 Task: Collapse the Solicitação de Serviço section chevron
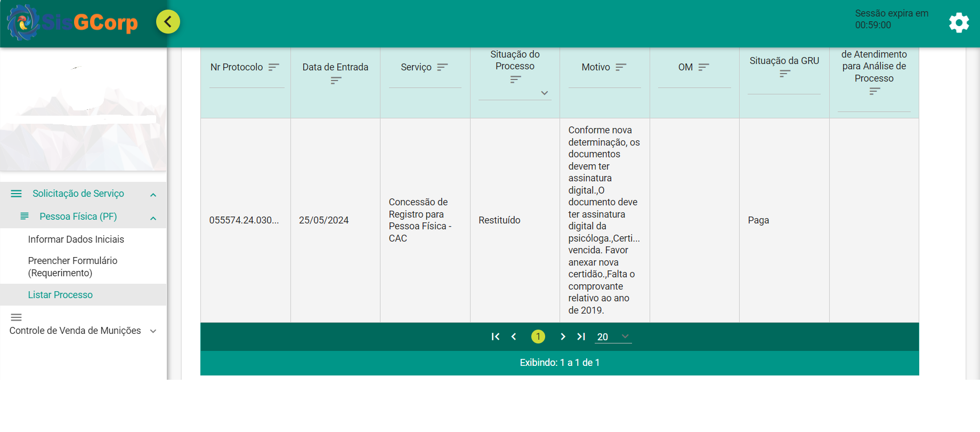[x=153, y=195]
